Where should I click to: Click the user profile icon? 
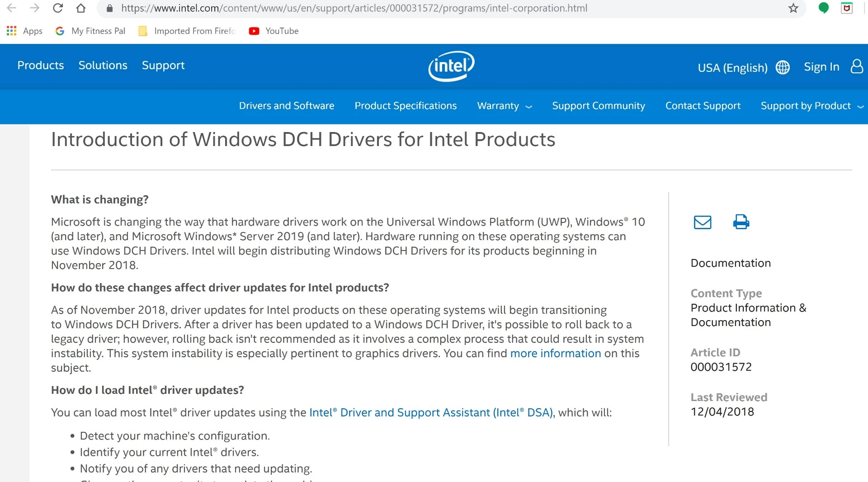click(857, 66)
